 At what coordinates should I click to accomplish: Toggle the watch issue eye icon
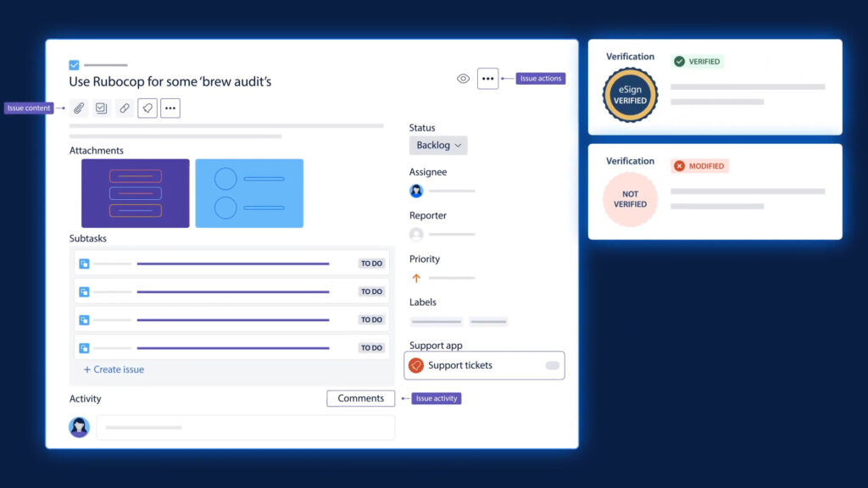point(463,79)
